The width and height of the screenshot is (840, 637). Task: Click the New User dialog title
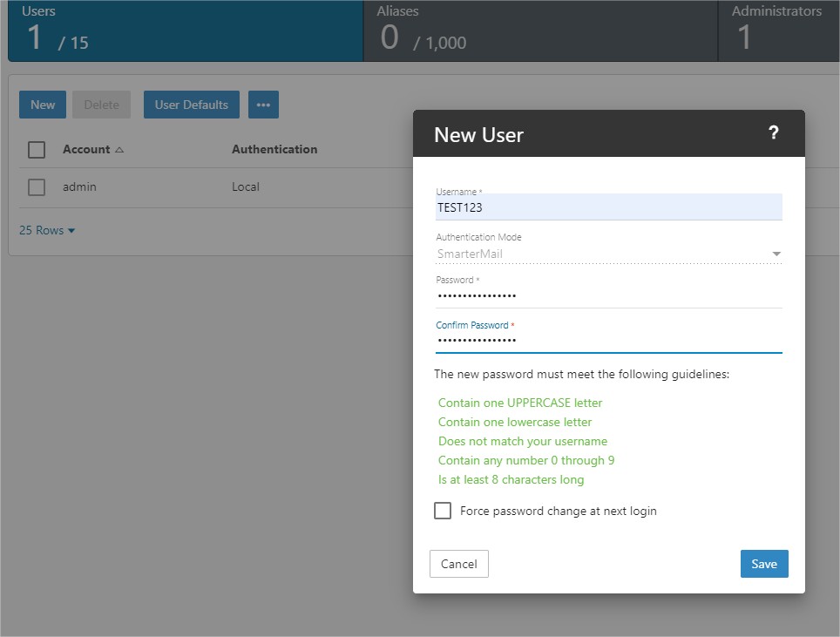tap(478, 135)
